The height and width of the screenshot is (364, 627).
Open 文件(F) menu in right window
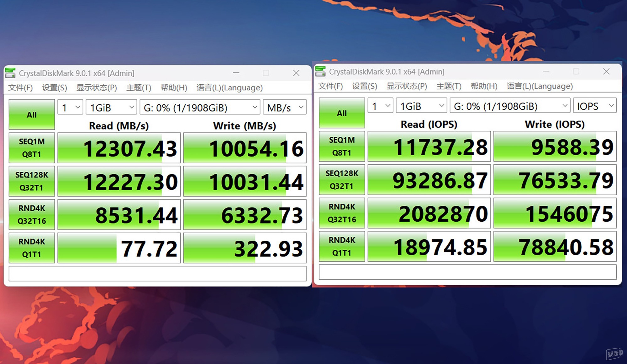tap(330, 86)
